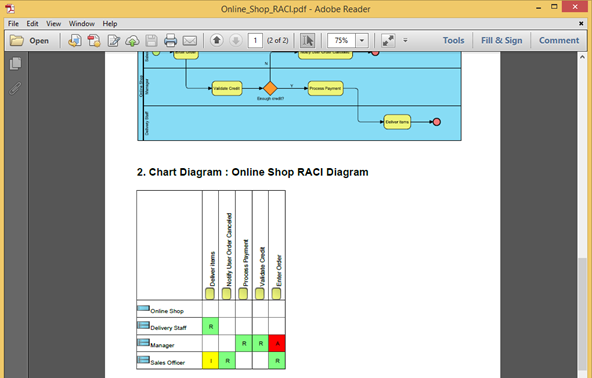Click the orange Enough credit gateway diamond
Viewport: 592px width, 378px height.
pyautogui.click(x=270, y=88)
